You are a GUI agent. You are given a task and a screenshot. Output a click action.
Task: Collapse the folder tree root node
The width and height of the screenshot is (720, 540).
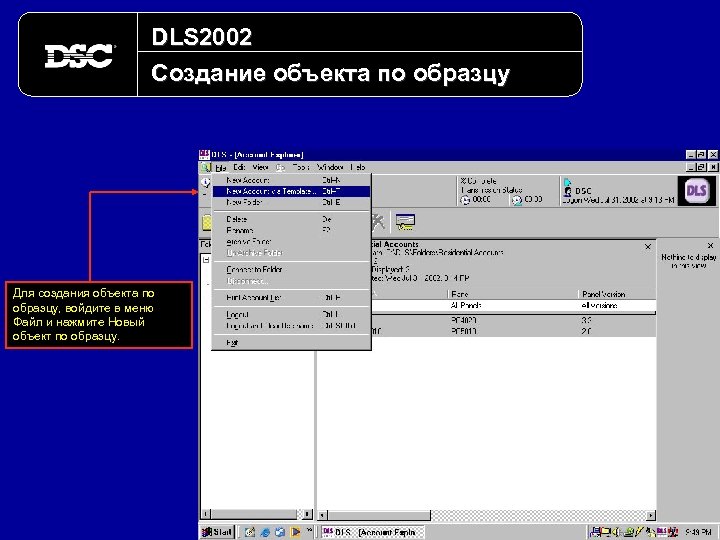pos(206,260)
